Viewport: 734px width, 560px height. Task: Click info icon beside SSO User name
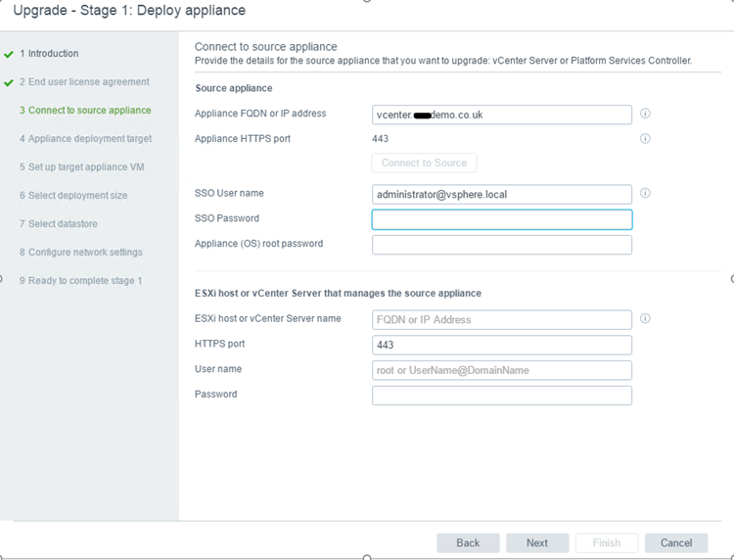pos(645,193)
